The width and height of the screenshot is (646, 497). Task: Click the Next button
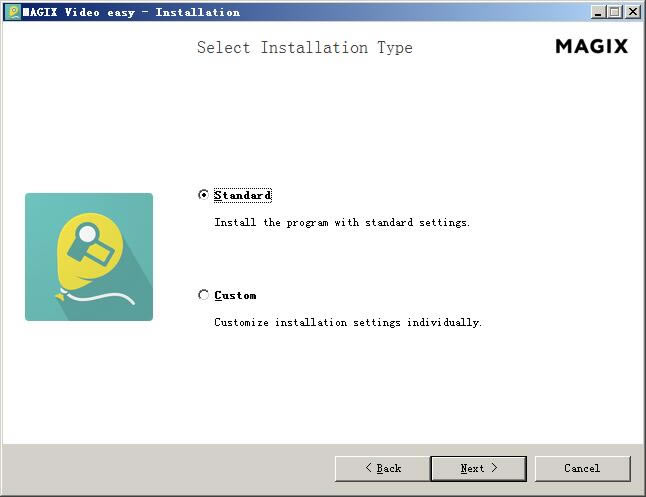pyautogui.click(x=478, y=469)
